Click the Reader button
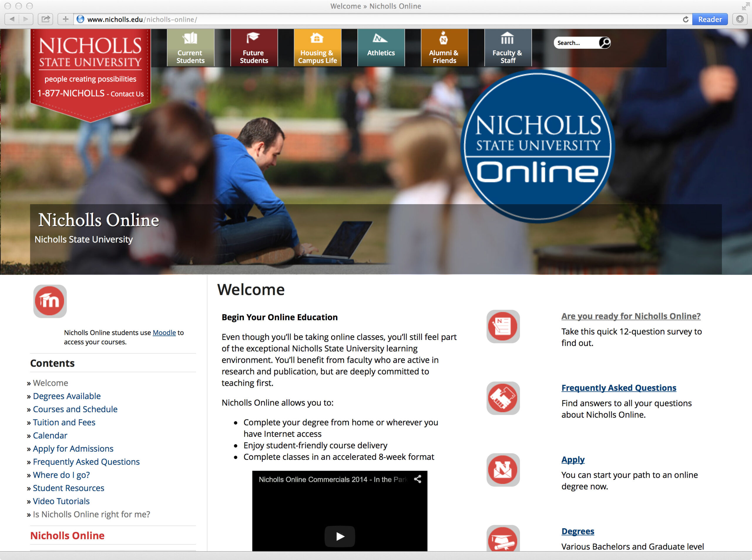 (710, 19)
